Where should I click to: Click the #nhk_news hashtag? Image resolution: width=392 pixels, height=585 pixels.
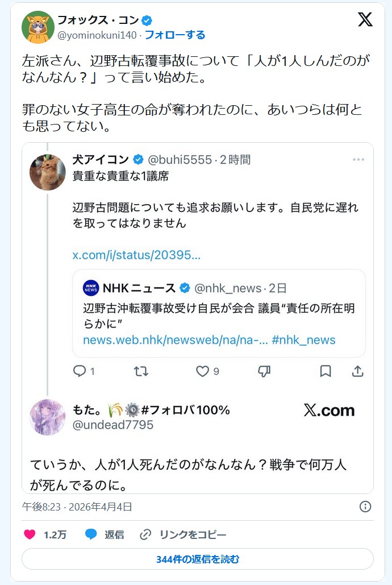click(x=303, y=340)
